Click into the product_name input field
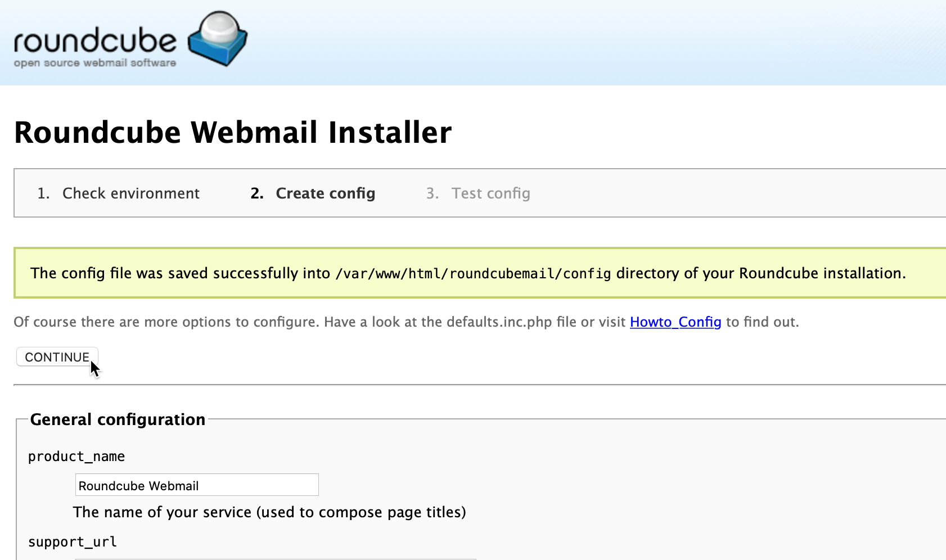946x560 pixels. [x=197, y=485]
